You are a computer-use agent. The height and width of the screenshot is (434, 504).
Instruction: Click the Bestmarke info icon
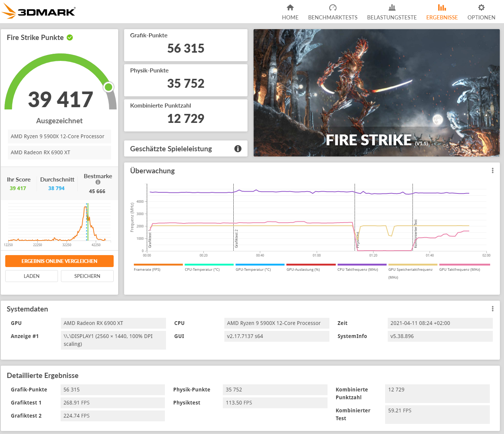pos(98,182)
